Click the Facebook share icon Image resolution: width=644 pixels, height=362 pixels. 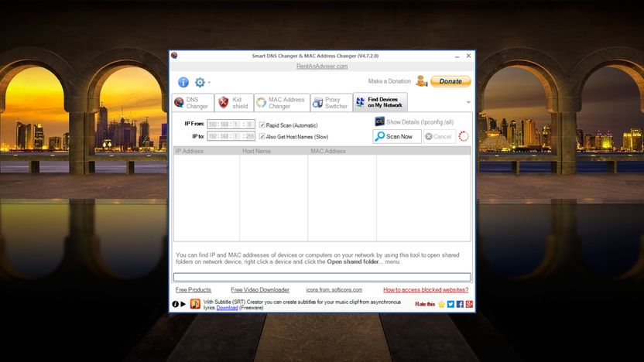coord(460,304)
